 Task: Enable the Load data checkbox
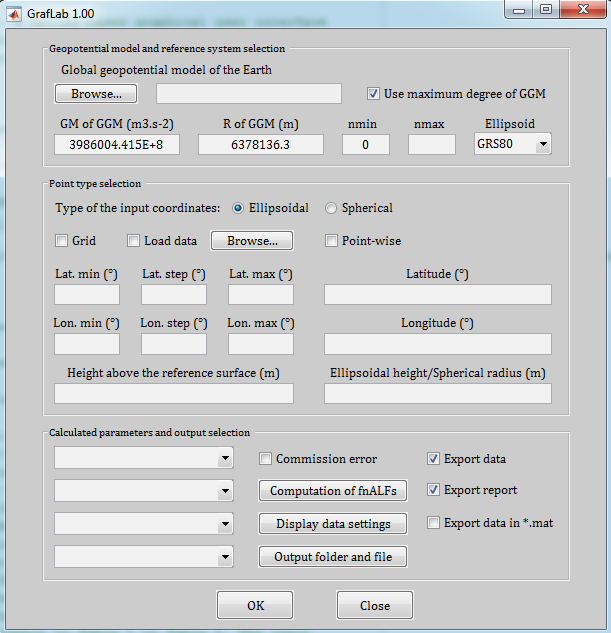[133, 241]
